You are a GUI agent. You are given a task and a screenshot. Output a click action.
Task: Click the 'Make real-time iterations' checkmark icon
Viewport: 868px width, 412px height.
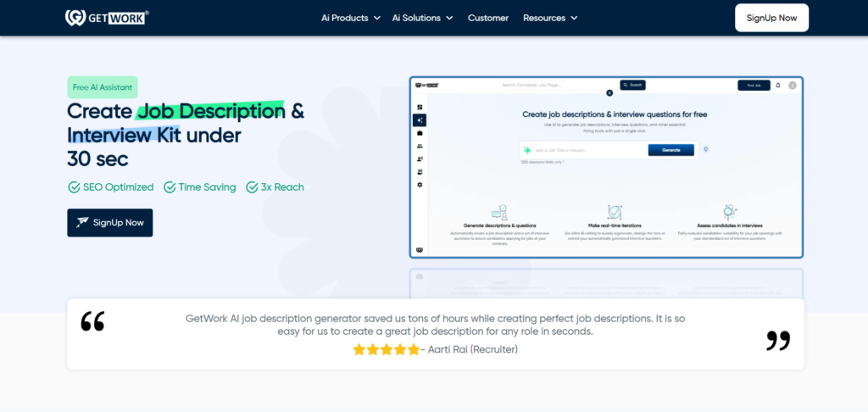point(615,213)
